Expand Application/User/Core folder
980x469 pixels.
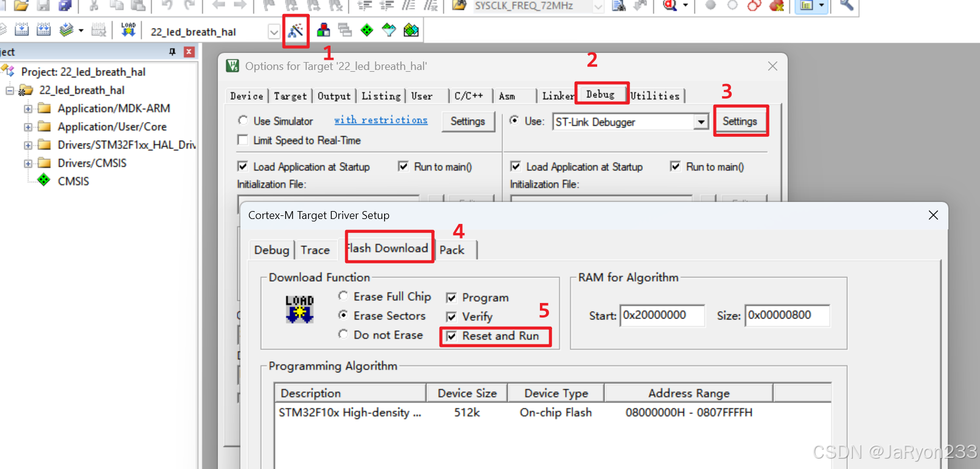28,127
